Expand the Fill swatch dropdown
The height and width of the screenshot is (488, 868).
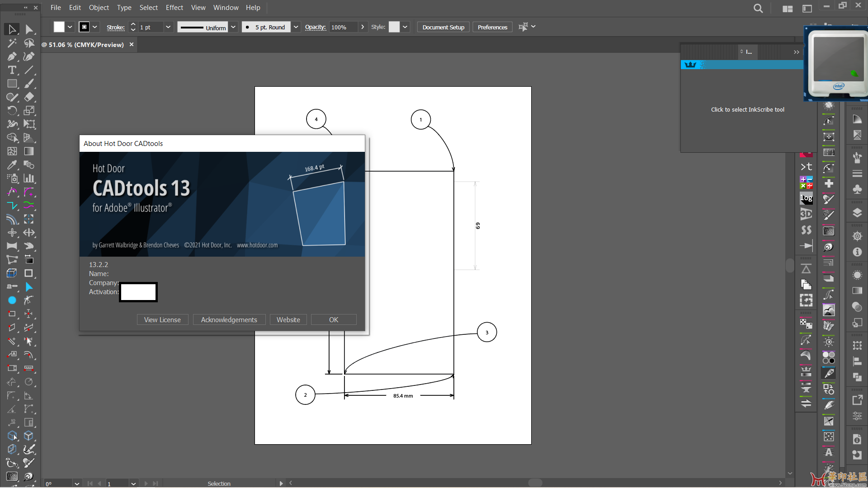pyautogui.click(x=70, y=27)
